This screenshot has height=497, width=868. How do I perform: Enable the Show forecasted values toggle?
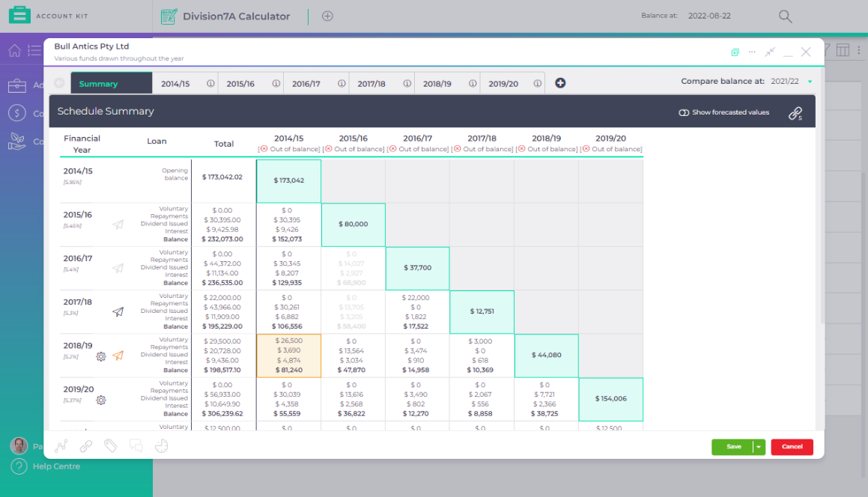[684, 112]
